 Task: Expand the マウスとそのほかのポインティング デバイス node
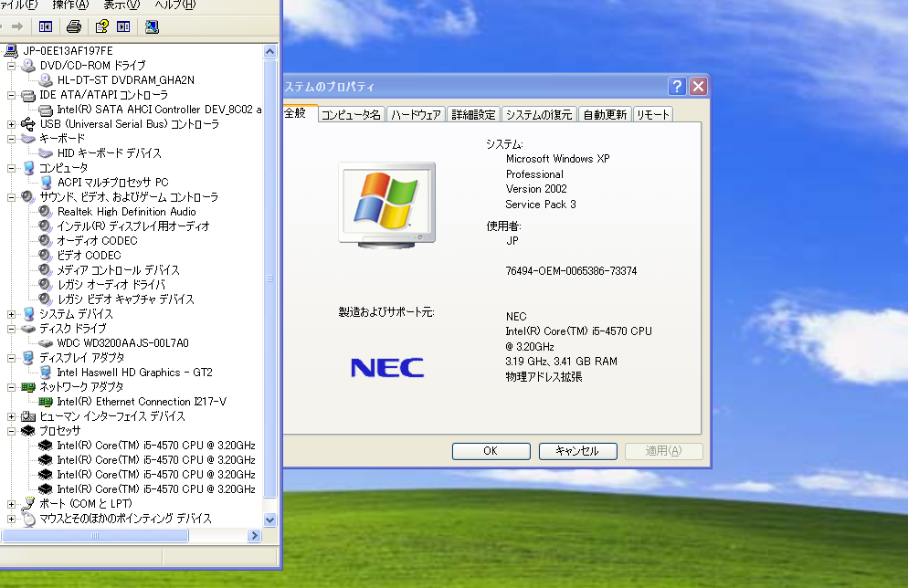pyautogui.click(x=11, y=519)
